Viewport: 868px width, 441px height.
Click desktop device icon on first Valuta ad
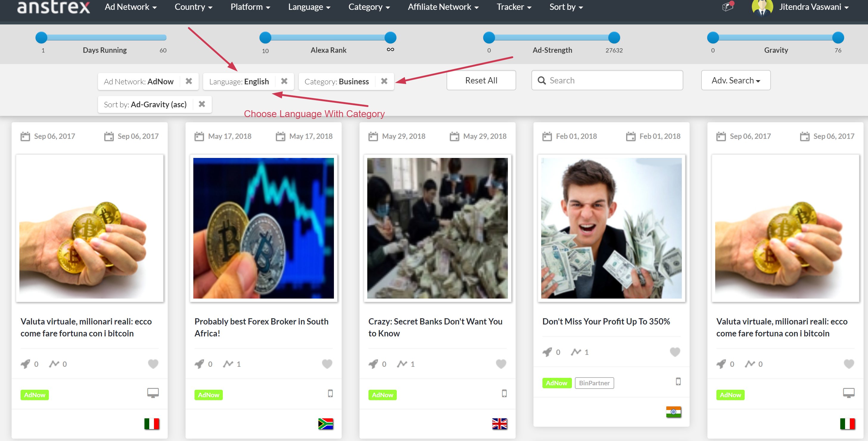click(x=153, y=393)
